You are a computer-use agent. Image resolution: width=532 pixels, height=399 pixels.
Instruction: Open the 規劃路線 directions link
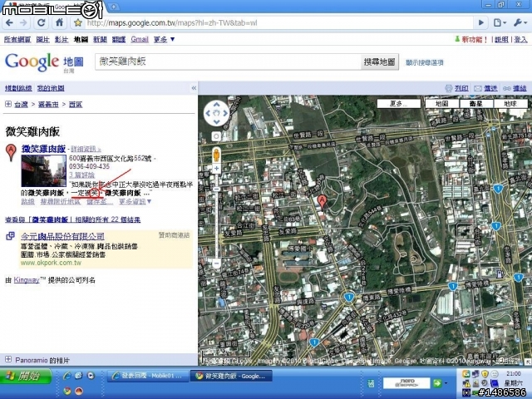pyautogui.click(x=18, y=88)
